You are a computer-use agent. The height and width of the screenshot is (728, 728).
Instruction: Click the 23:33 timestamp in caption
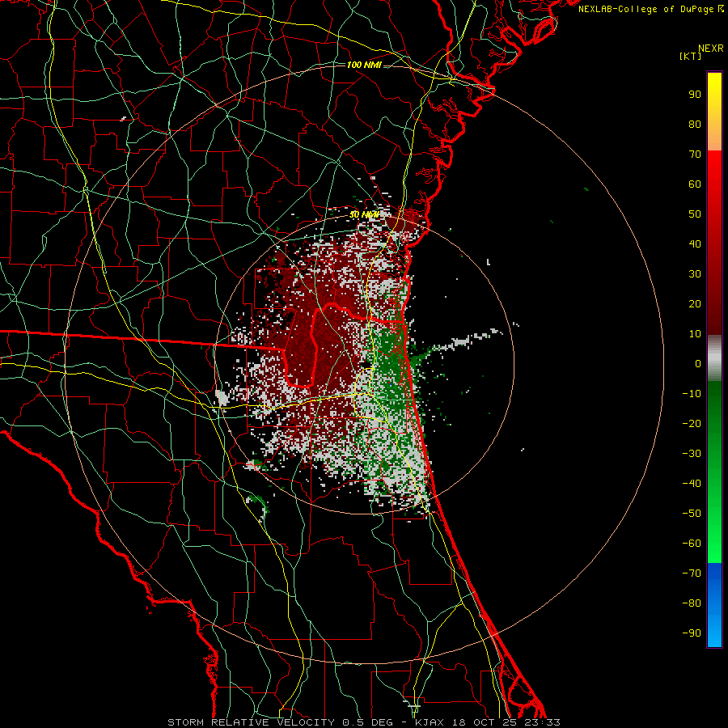pyautogui.click(x=542, y=722)
